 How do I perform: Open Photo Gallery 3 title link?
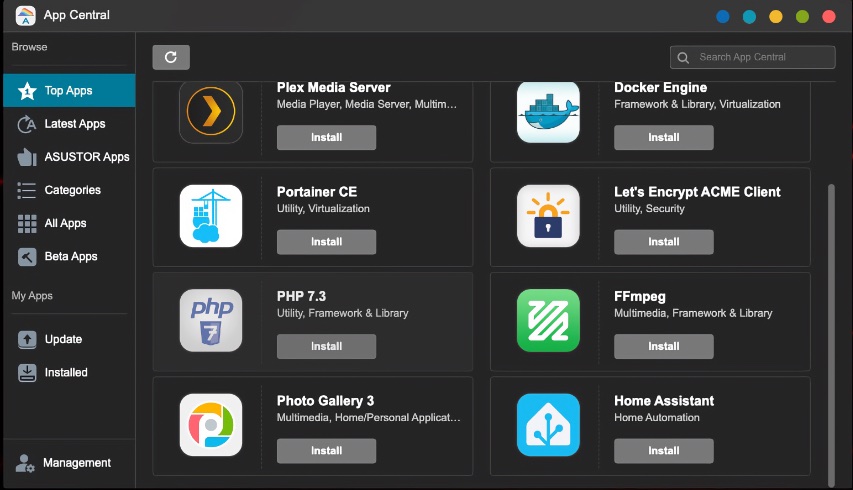click(x=325, y=401)
